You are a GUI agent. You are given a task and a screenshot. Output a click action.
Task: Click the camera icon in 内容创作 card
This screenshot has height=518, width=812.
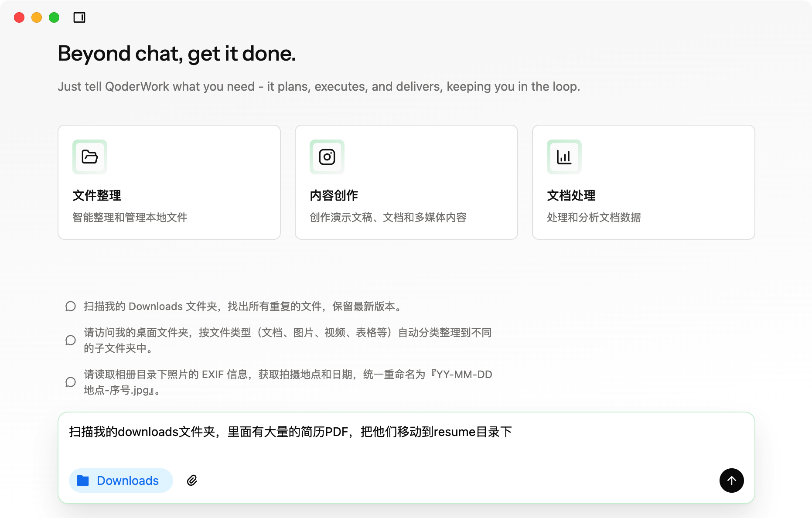pos(327,157)
